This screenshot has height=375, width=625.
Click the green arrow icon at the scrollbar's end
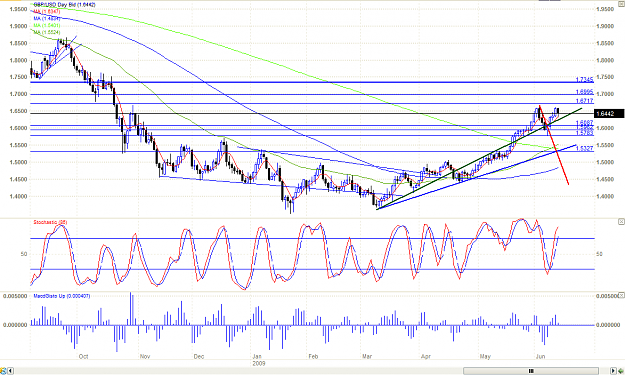[x=621, y=371]
